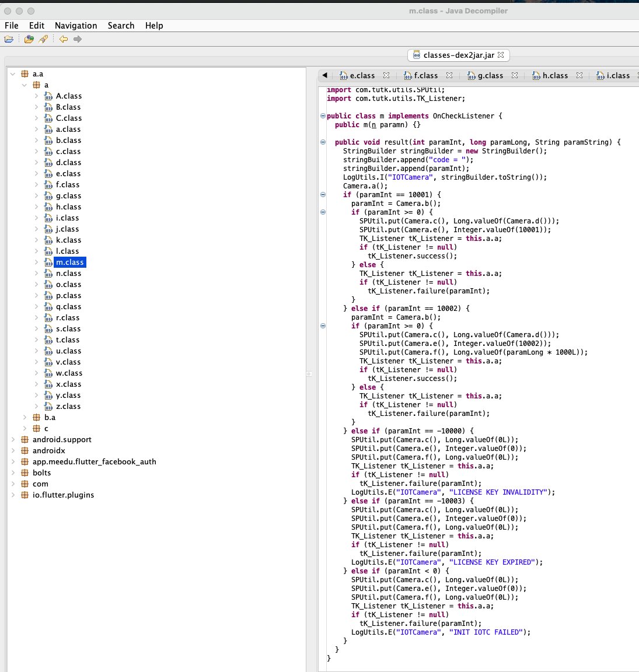Select t.class in the tree

[x=68, y=340]
